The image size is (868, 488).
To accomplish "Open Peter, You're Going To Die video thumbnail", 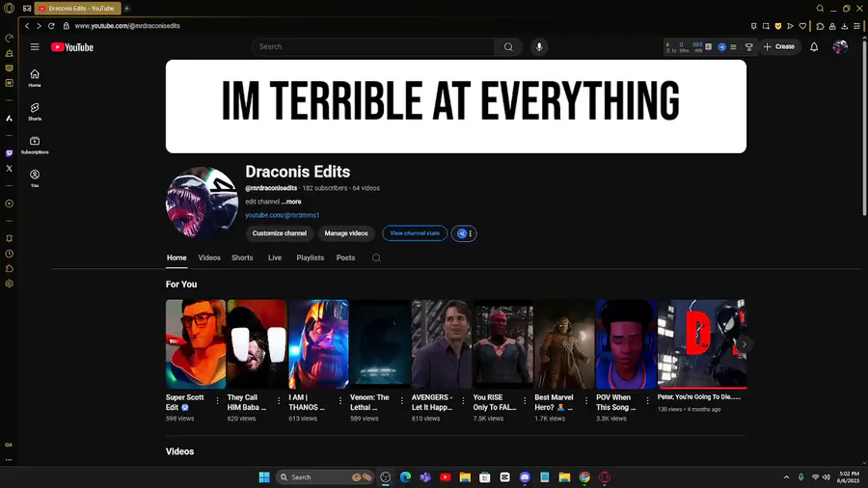I will point(701,344).
